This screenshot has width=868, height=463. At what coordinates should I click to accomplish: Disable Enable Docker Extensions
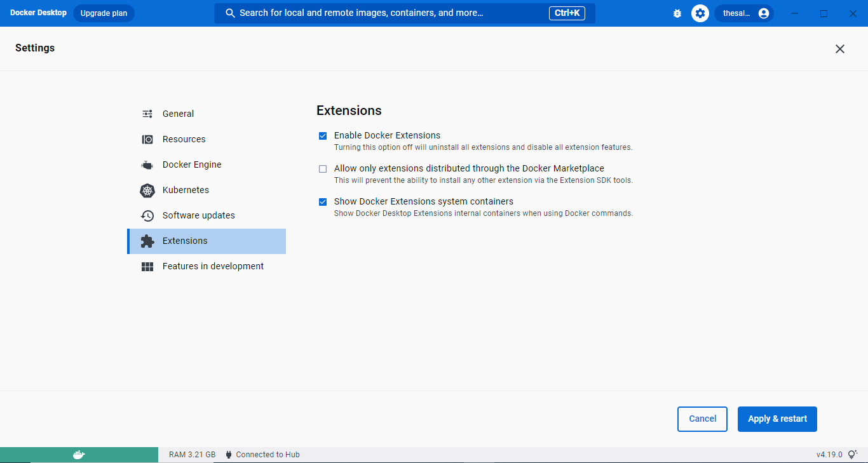[323, 135]
